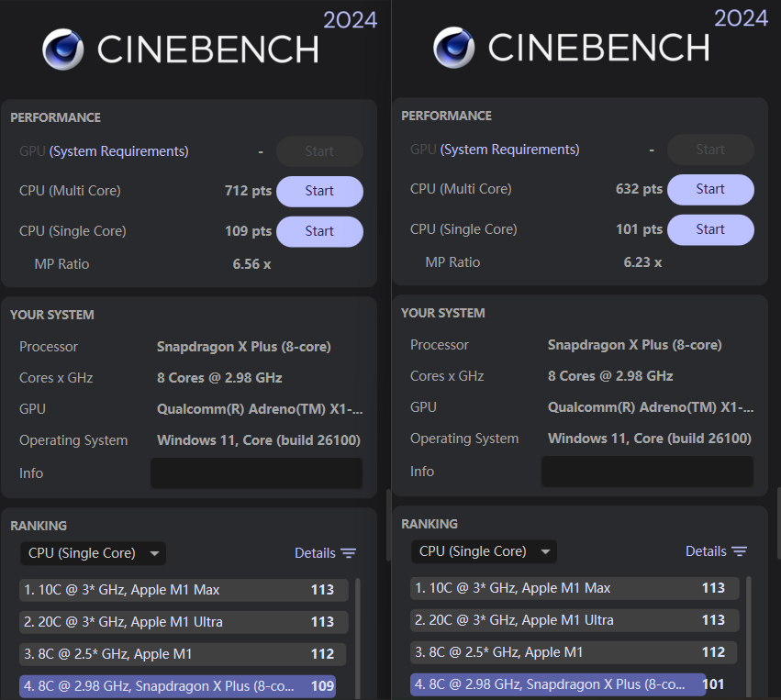
Task: Expand CPU (Single Core) ranking dropdown on right
Action: click(485, 551)
